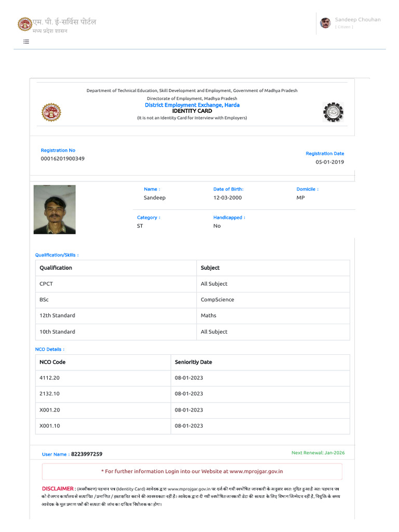The height and width of the screenshot is (532, 399).
Task: Click Next Renewal: Jan-2026 text
Action: coord(318,453)
